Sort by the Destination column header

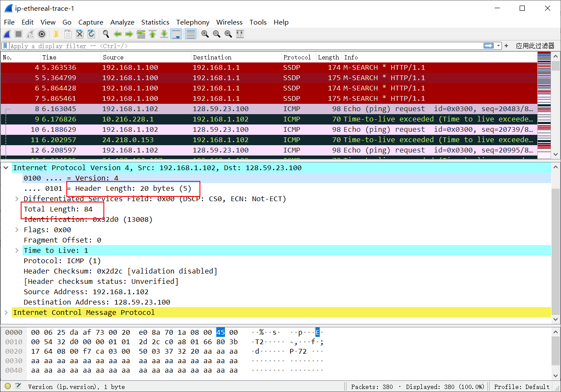236,57
